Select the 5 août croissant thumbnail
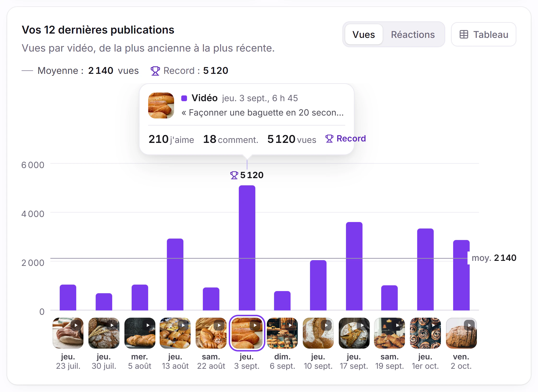This screenshot has height=392, width=538. (x=140, y=333)
